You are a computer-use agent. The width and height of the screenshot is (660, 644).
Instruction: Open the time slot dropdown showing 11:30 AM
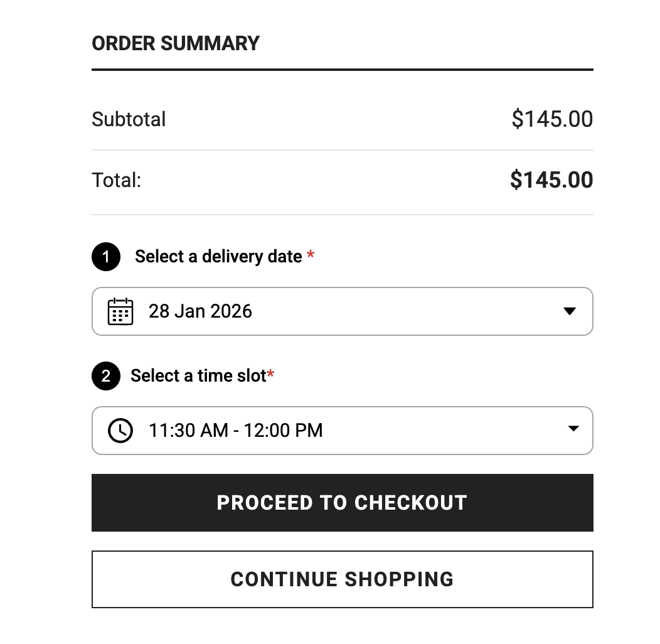pyautogui.click(x=342, y=431)
